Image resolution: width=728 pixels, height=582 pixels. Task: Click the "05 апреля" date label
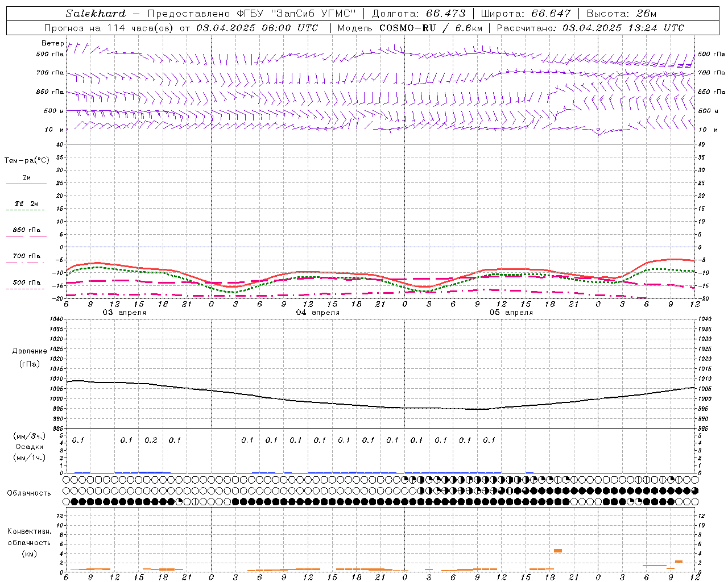point(511,313)
